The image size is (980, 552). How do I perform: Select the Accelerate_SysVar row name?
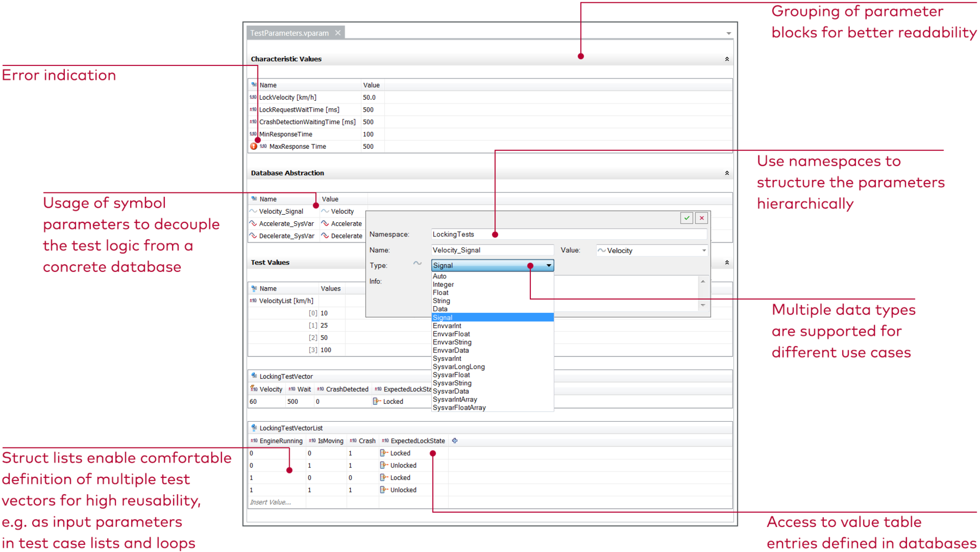tap(286, 223)
